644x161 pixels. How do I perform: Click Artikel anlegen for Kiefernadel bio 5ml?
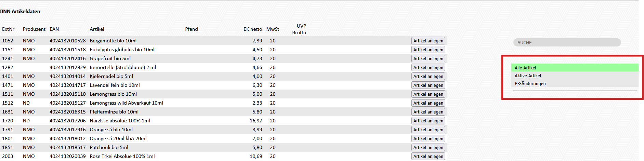[428, 76]
